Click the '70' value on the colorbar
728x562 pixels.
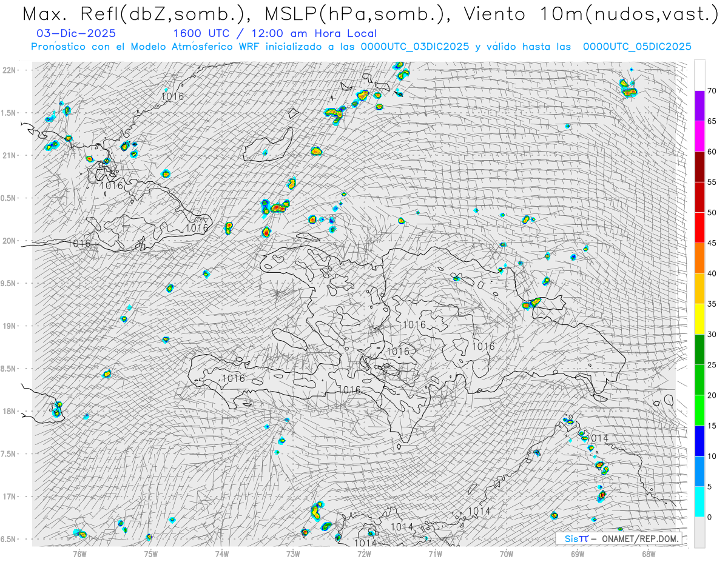coord(712,91)
